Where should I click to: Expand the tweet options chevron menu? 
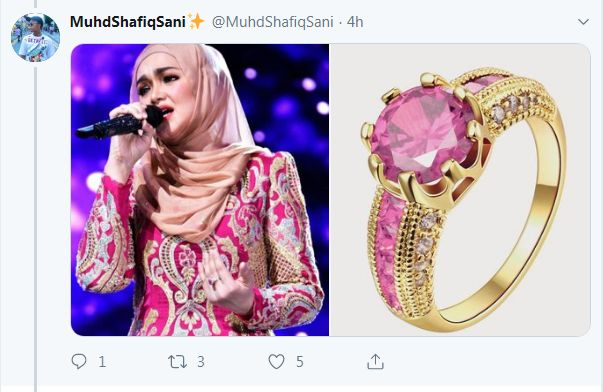pos(583,22)
